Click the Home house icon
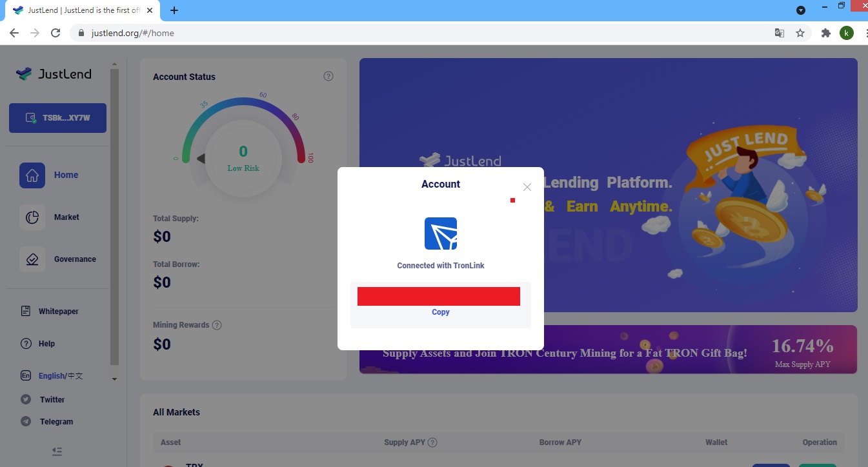This screenshot has height=467, width=868. pyautogui.click(x=32, y=175)
